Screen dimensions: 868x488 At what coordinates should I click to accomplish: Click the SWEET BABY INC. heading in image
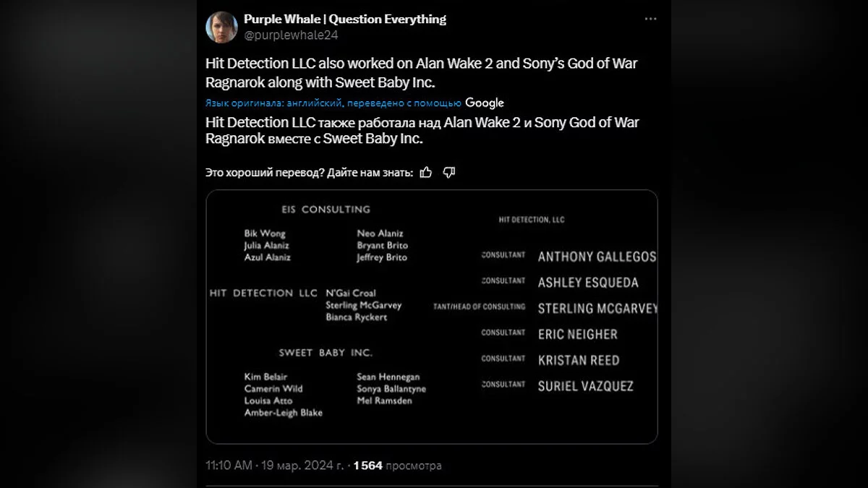(x=326, y=353)
